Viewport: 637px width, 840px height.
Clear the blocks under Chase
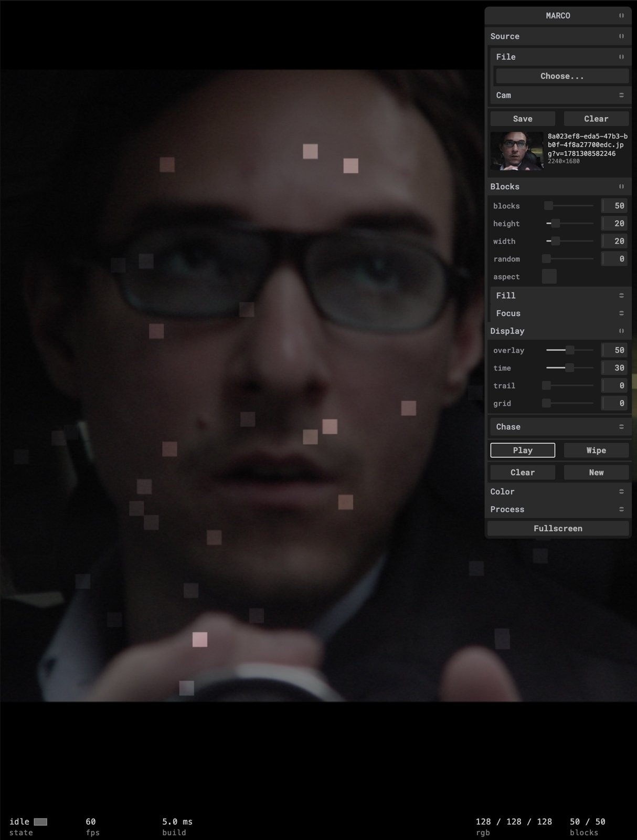tap(523, 472)
